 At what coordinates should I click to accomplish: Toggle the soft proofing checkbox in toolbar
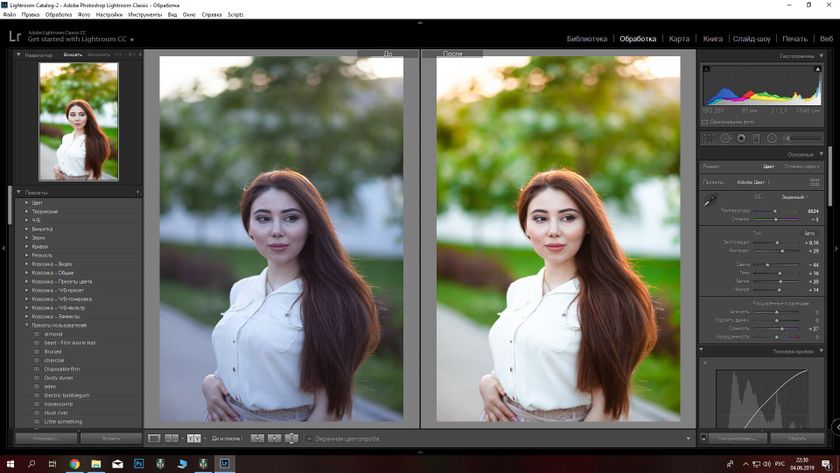pos(310,438)
